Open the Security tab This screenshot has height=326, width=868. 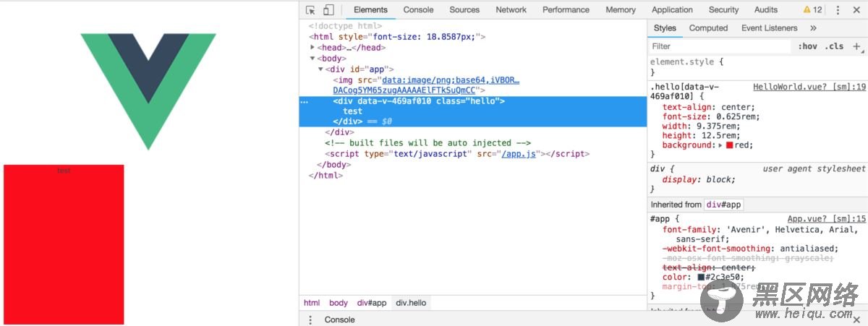click(x=723, y=10)
